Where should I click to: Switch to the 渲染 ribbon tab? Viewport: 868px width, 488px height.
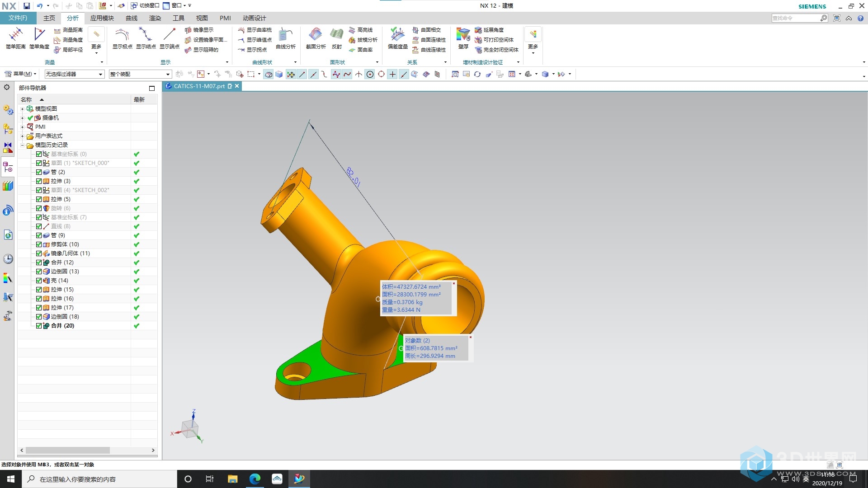155,18
